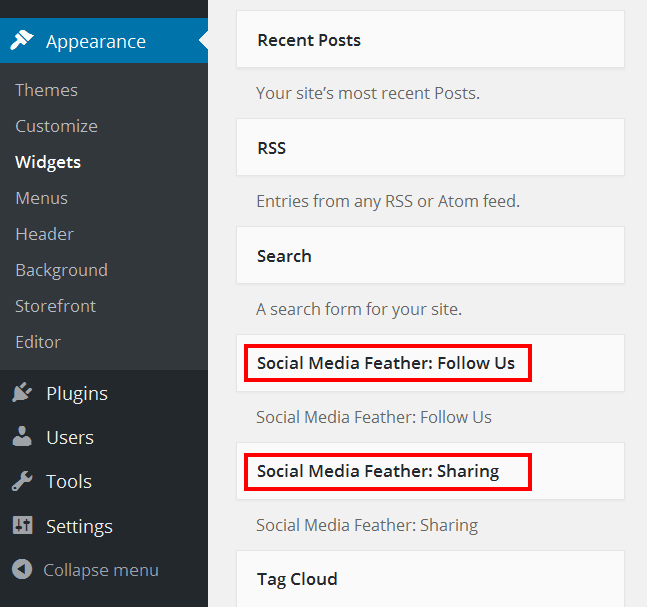Open the Themes submenu item

(x=46, y=90)
